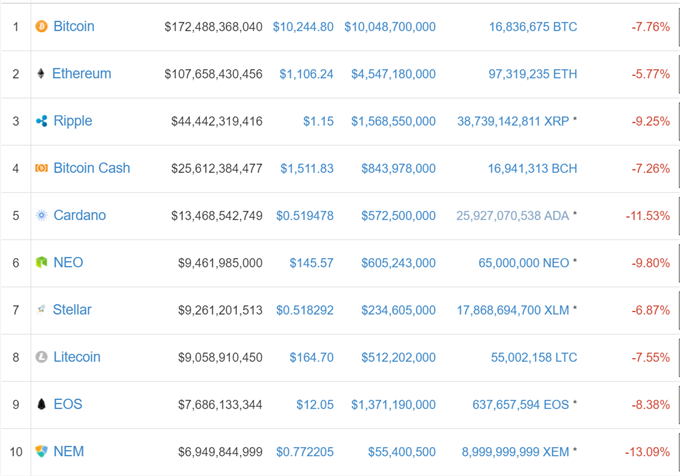Click Bitcoin volume $10,048,700,000
680x476 pixels.
tap(390, 27)
